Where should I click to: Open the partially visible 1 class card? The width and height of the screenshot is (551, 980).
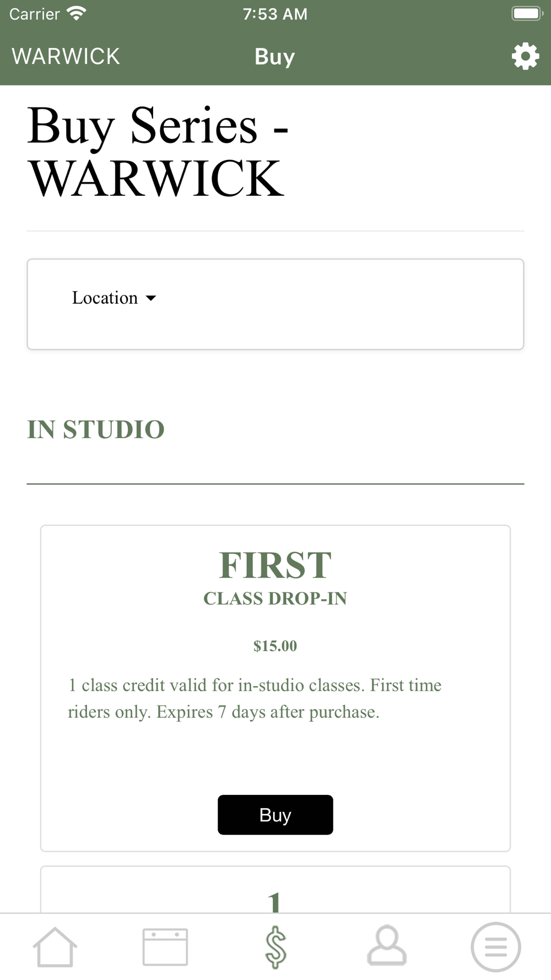[275, 890]
